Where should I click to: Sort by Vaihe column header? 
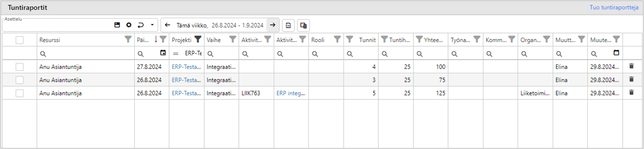(214, 40)
